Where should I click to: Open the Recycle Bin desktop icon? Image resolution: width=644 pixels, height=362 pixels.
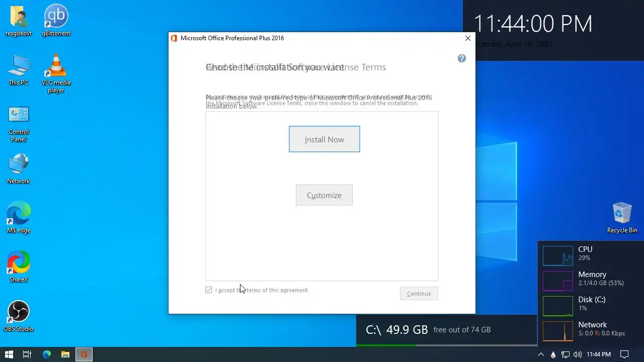622,217
